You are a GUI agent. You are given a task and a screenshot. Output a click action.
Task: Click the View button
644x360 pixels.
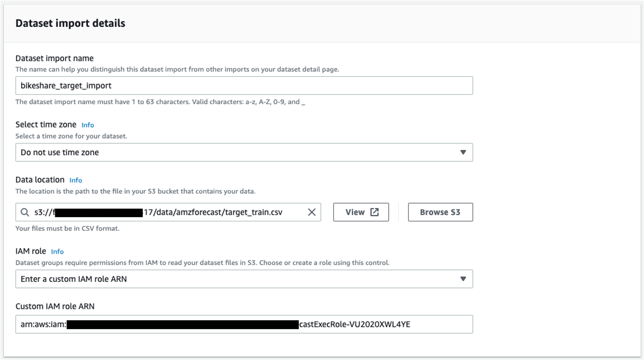(x=361, y=212)
